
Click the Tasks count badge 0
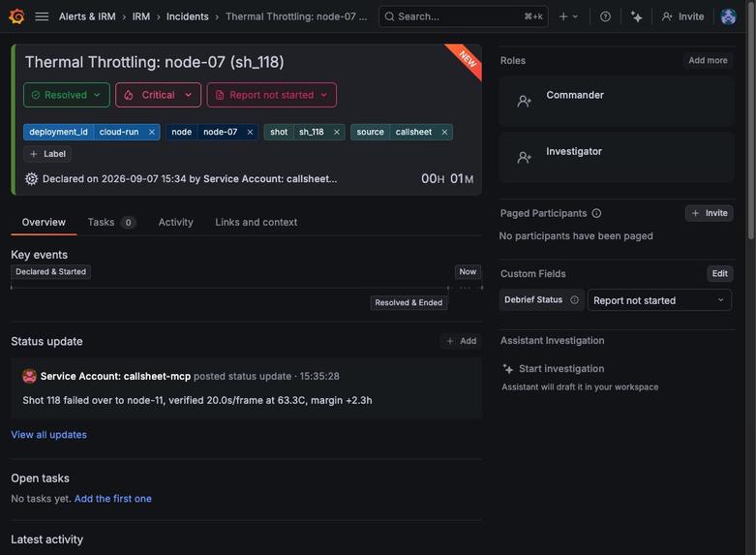[x=128, y=223]
